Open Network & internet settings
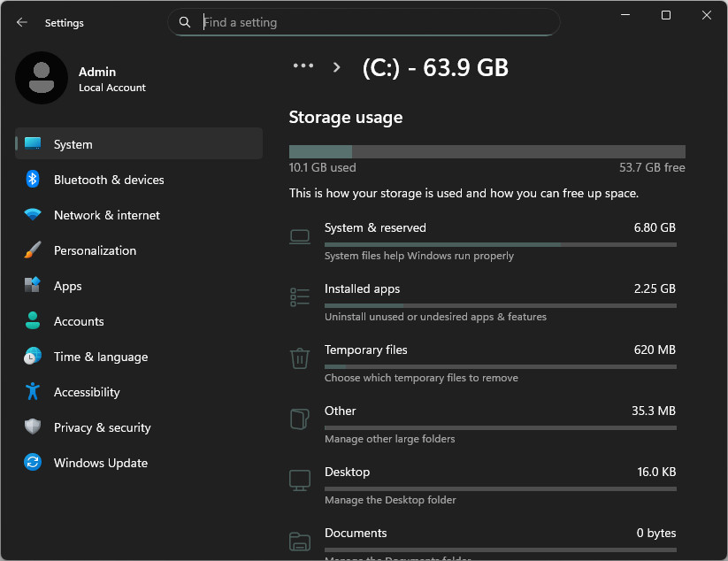 (139, 215)
